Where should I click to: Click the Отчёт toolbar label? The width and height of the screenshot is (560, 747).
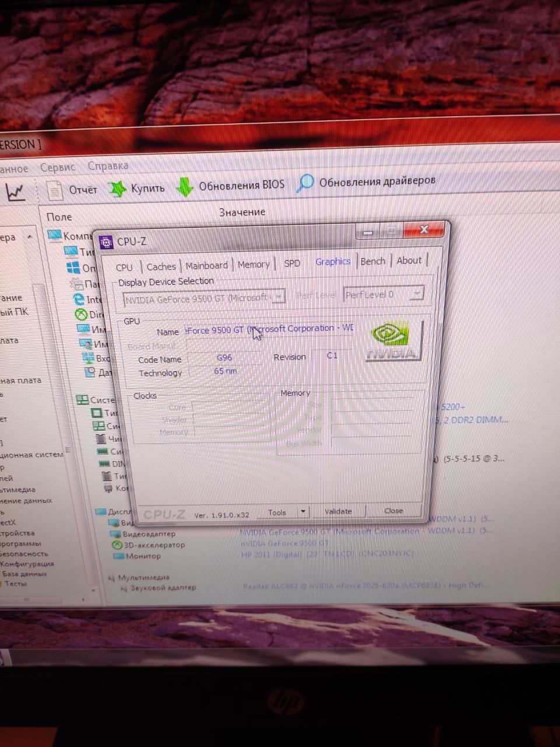click(83, 190)
